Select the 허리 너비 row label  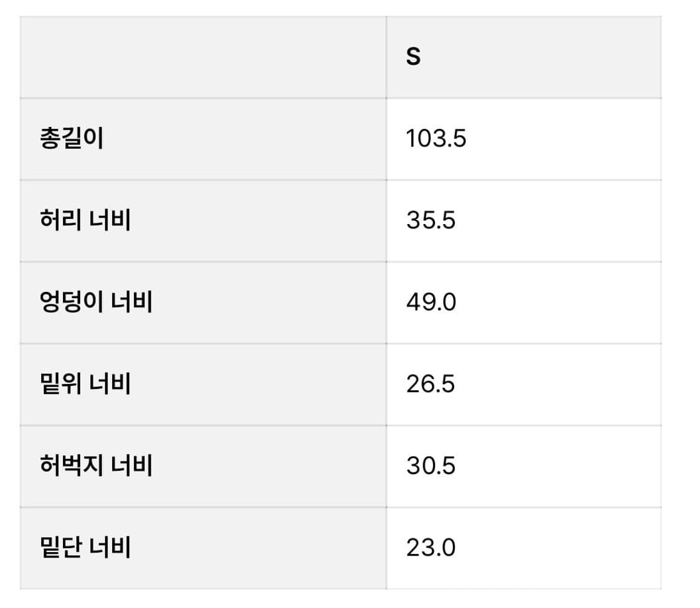click(x=85, y=221)
